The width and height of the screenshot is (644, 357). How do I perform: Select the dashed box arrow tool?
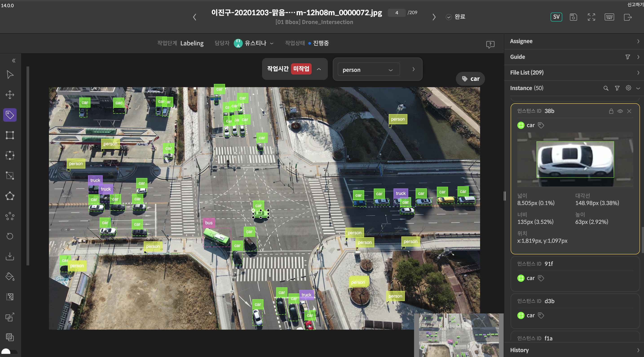pos(10,176)
